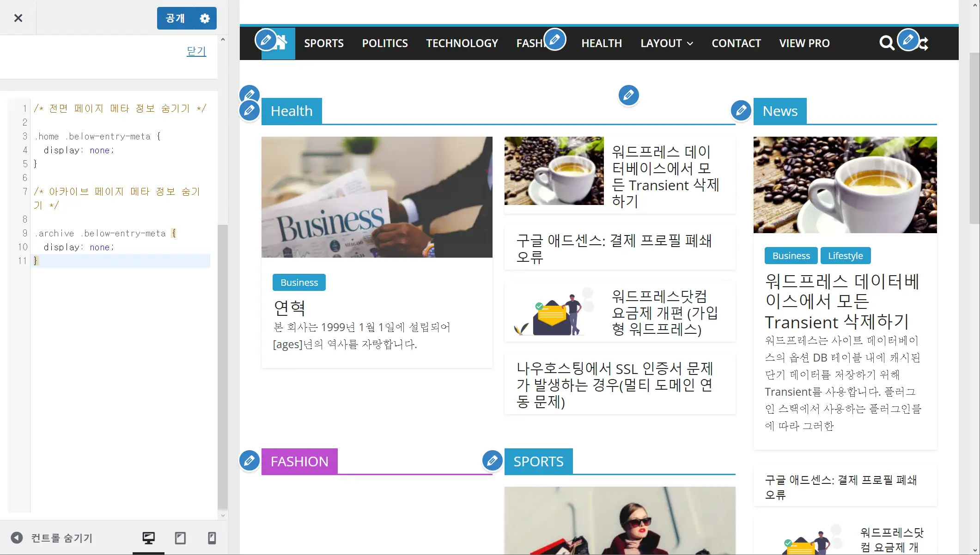Switch to tablet preview mode
980x555 pixels.
(180, 537)
